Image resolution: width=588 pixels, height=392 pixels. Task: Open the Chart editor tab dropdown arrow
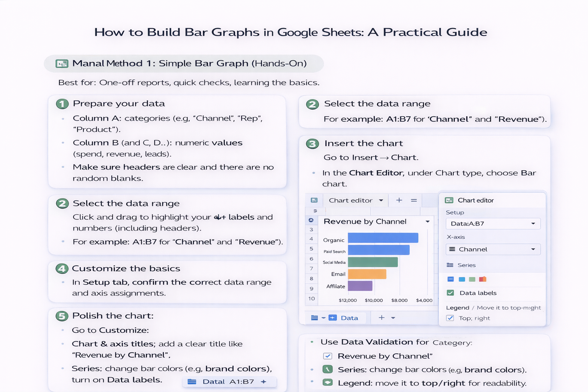[381, 200]
